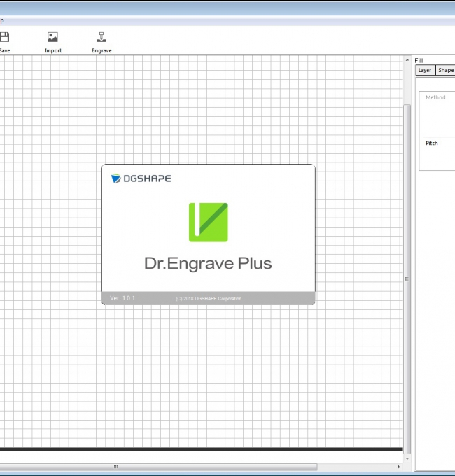Image resolution: width=455 pixels, height=476 pixels.
Task: Click the Ver. 1.0.1 version text
Action: click(x=122, y=298)
